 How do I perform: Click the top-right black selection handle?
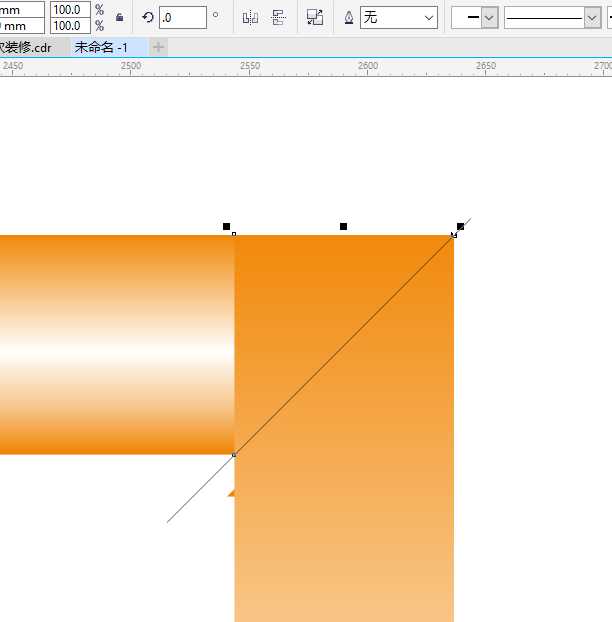pos(460,227)
